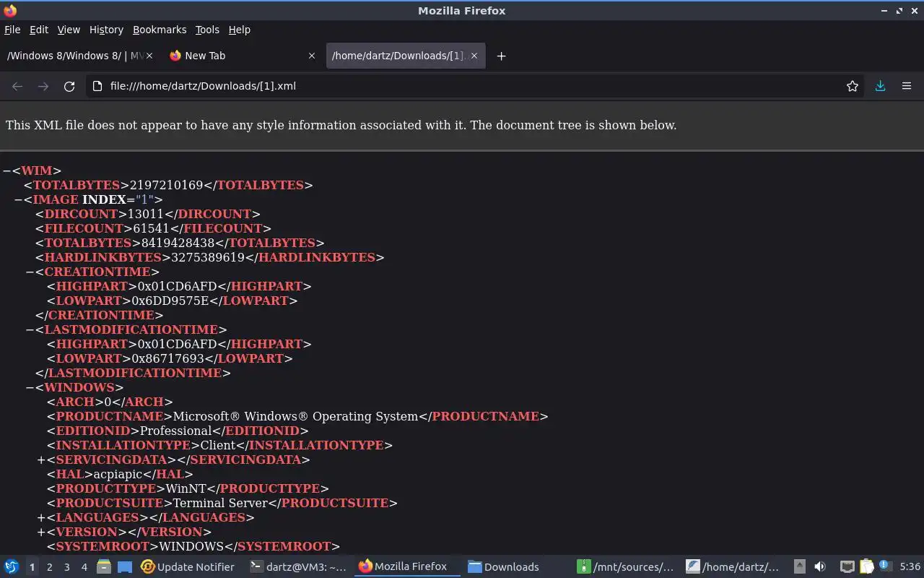924x578 pixels.
Task: Open the network status tray icon
Action: click(x=847, y=567)
